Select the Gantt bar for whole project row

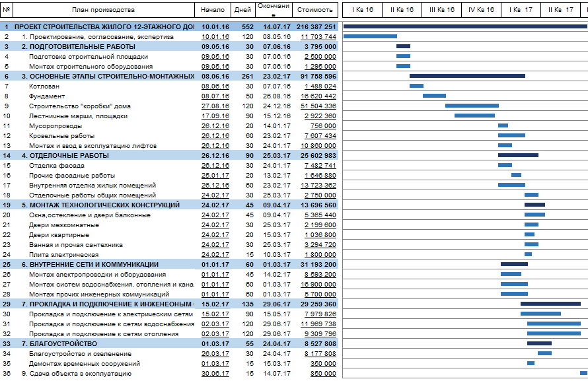click(x=465, y=26)
